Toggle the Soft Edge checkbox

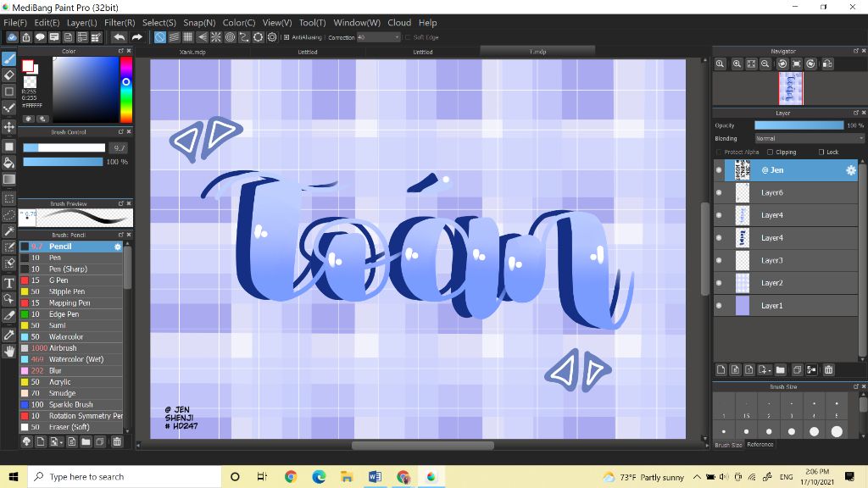coord(408,37)
